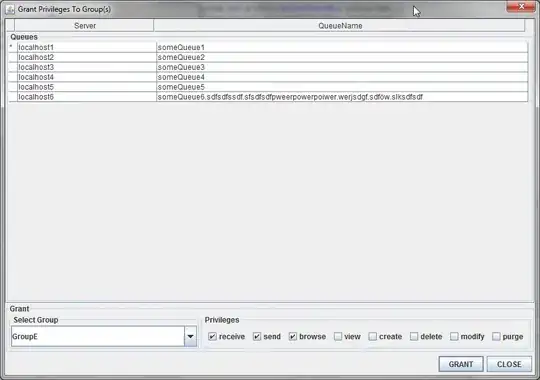
Task: Open the Select Group dropdown arrow
Action: pyautogui.click(x=190, y=336)
